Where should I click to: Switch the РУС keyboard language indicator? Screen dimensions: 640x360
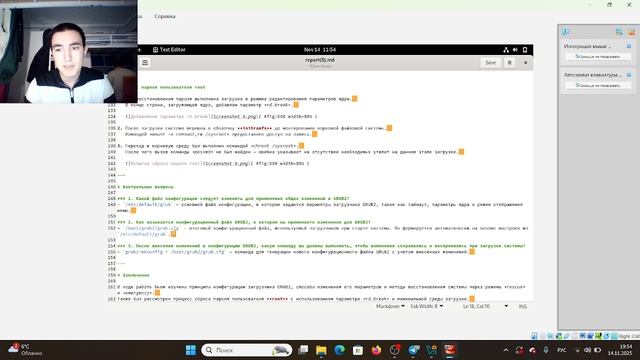click(x=562, y=350)
